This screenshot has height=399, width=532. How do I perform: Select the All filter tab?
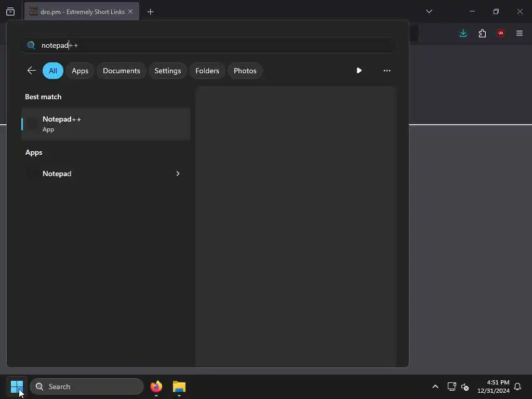(x=53, y=71)
